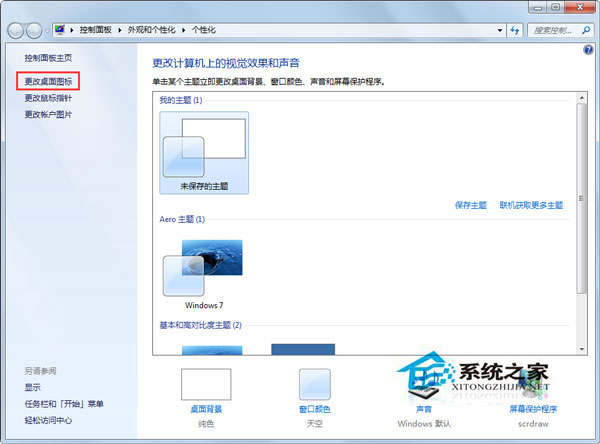
Task: Click the refresh icon beside address bar
Action: 514,32
